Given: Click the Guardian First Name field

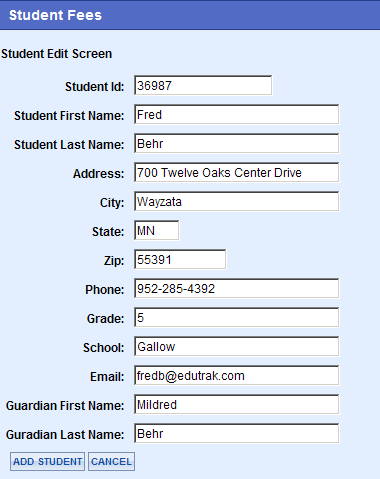Looking at the screenshot, I should point(237,404).
